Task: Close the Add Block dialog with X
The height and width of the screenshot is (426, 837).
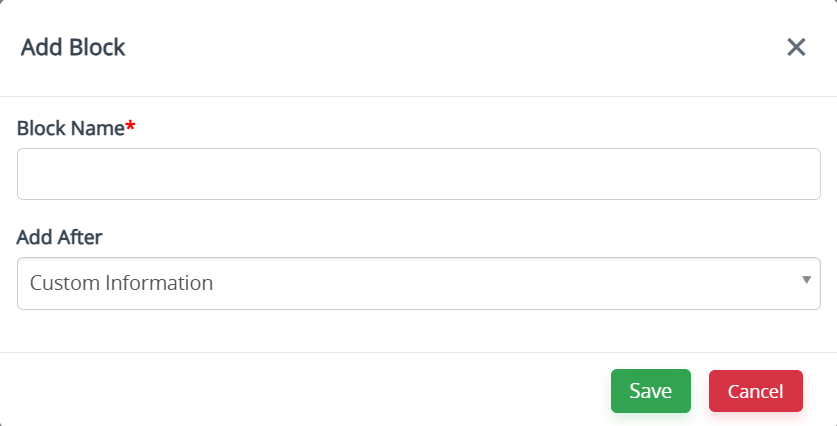Action: [x=796, y=47]
